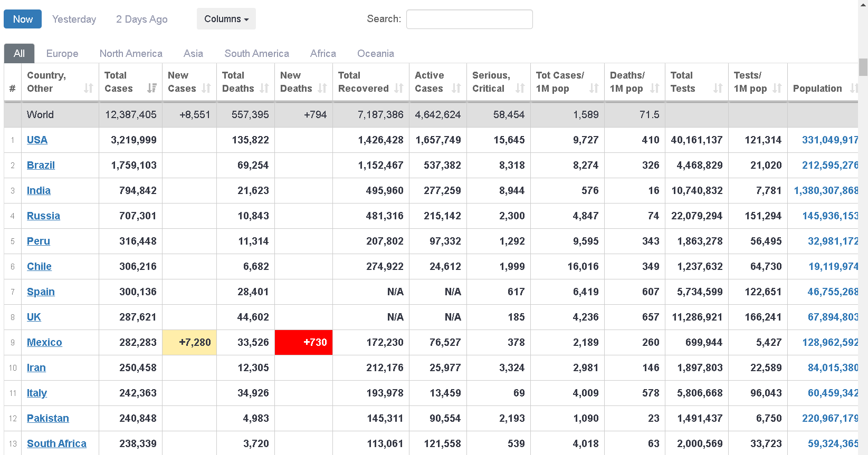This screenshot has height=455, width=868.
Task: Open the Peru country link
Action: point(39,241)
